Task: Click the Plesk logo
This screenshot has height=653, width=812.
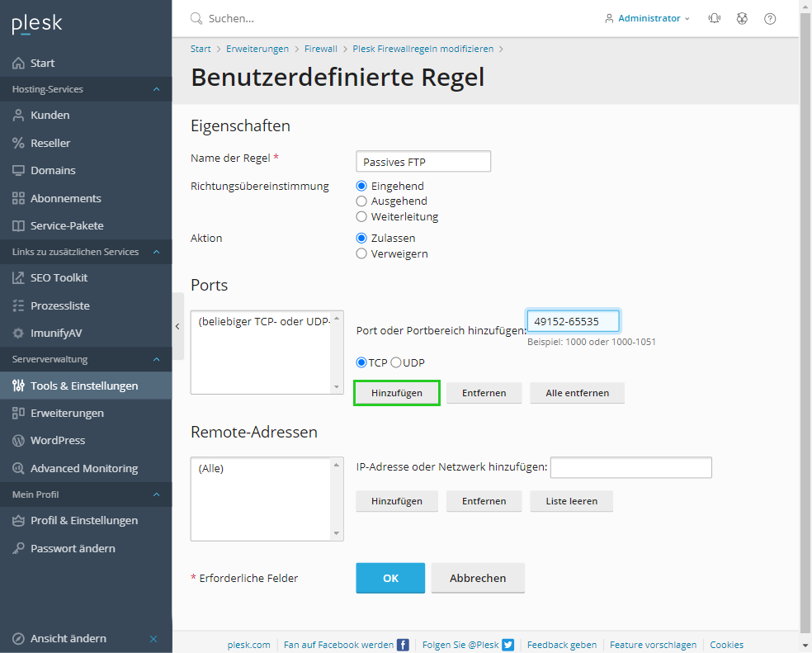Action: coord(37,24)
